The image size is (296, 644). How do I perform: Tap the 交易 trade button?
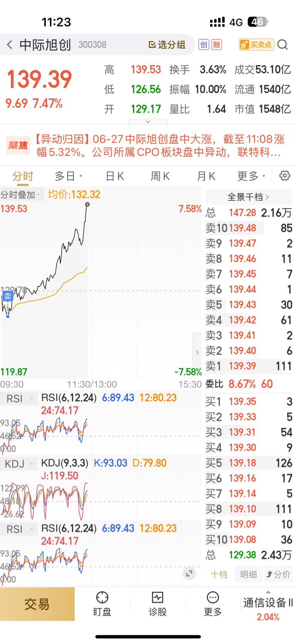(x=37, y=604)
